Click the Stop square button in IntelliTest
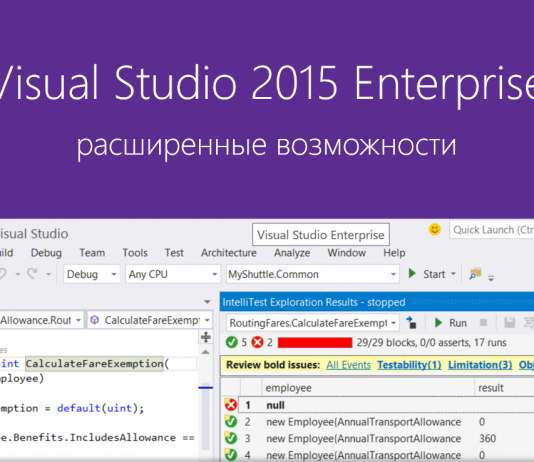 (x=483, y=322)
